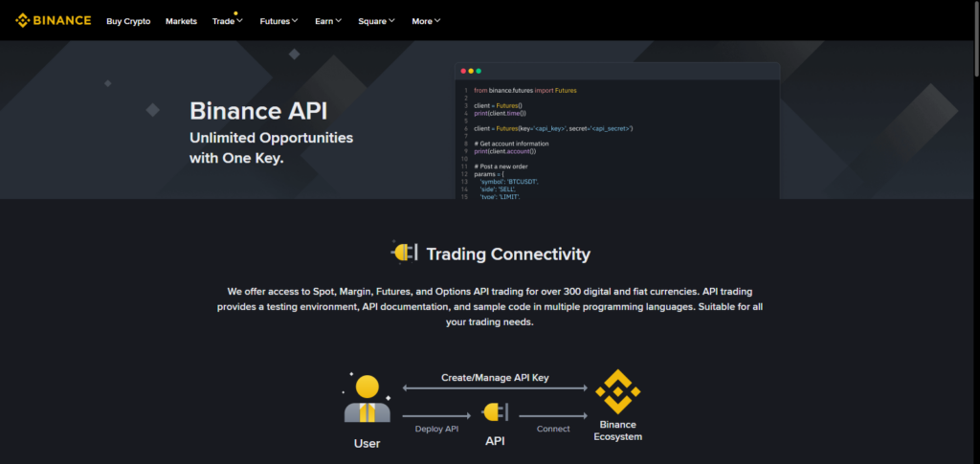Click the User avatar icon
Image resolution: width=980 pixels, height=464 pixels.
coord(367,398)
